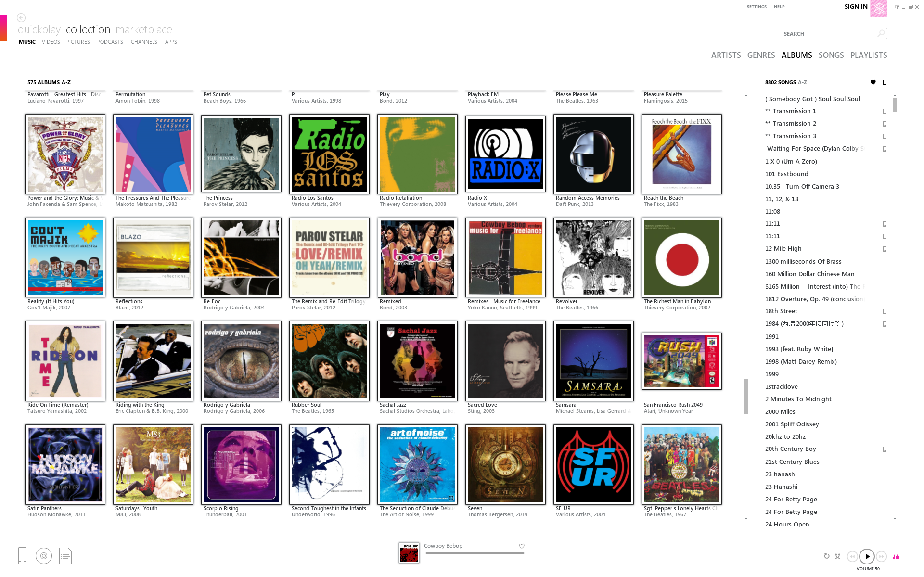Open the disc burn icon

(x=44, y=556)
